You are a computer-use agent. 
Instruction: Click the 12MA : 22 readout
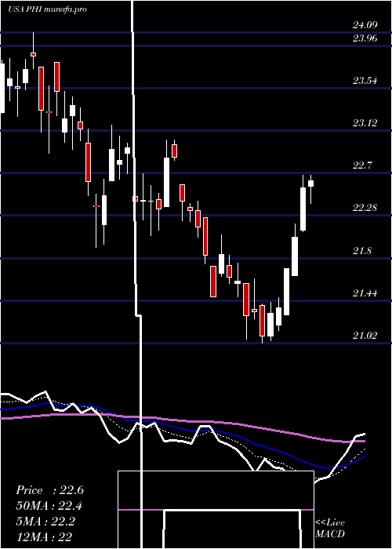(44, 536)
